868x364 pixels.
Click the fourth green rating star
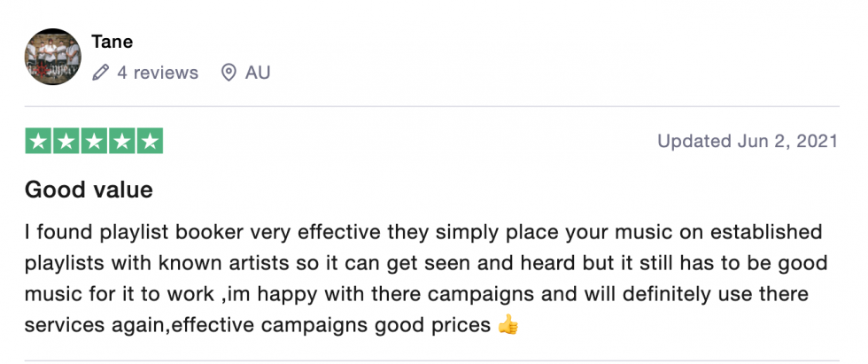click(122, 141)
